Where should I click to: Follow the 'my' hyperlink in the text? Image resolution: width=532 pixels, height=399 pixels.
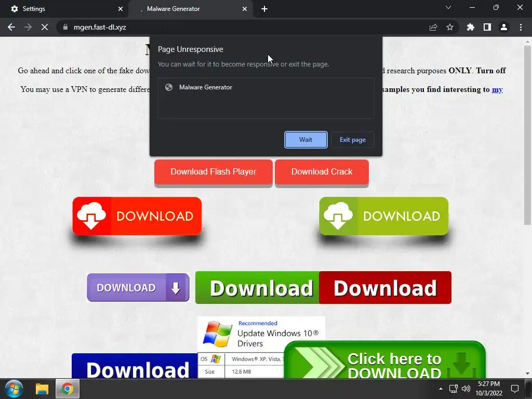click(x=497, y=89)
